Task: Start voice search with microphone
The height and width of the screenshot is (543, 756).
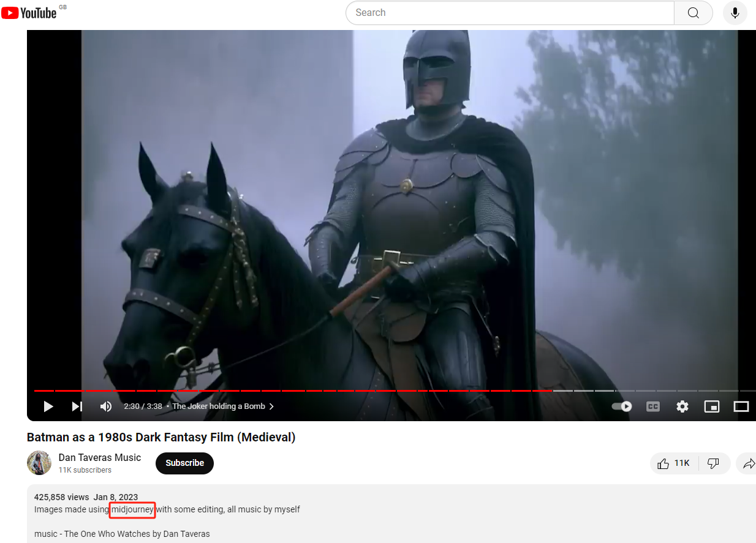Action: pyautogui.click(x=735, y=13)
